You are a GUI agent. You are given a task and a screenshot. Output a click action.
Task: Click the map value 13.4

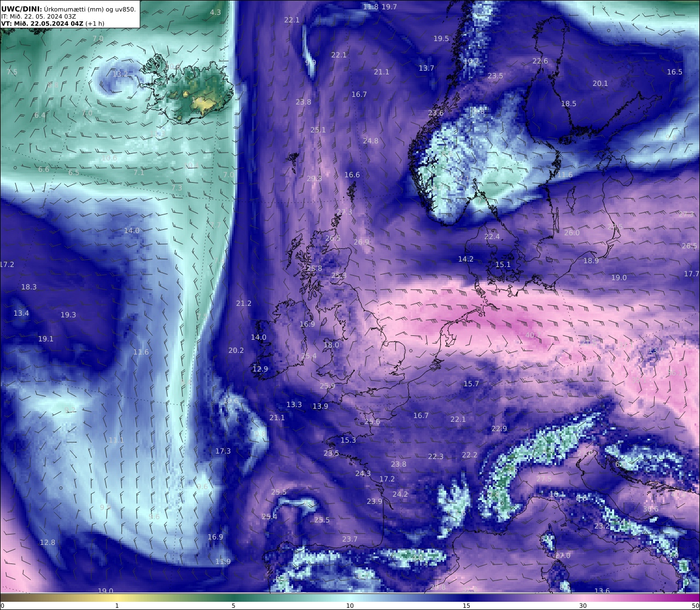(x=21, y=313)
